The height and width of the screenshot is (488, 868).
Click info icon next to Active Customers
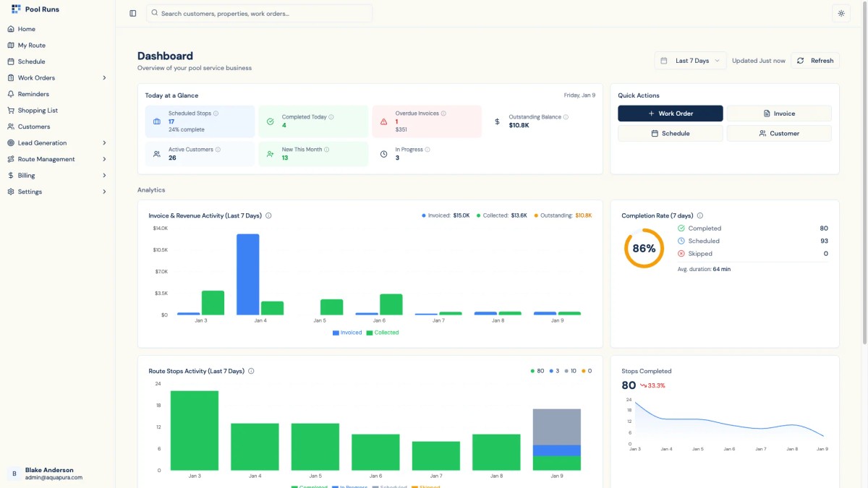tap(218, 150)
